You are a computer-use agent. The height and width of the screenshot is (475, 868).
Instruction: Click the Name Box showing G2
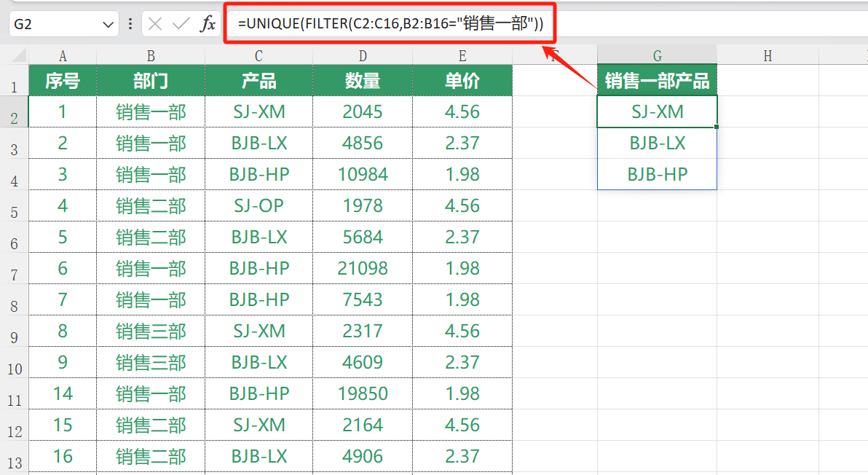63,24
